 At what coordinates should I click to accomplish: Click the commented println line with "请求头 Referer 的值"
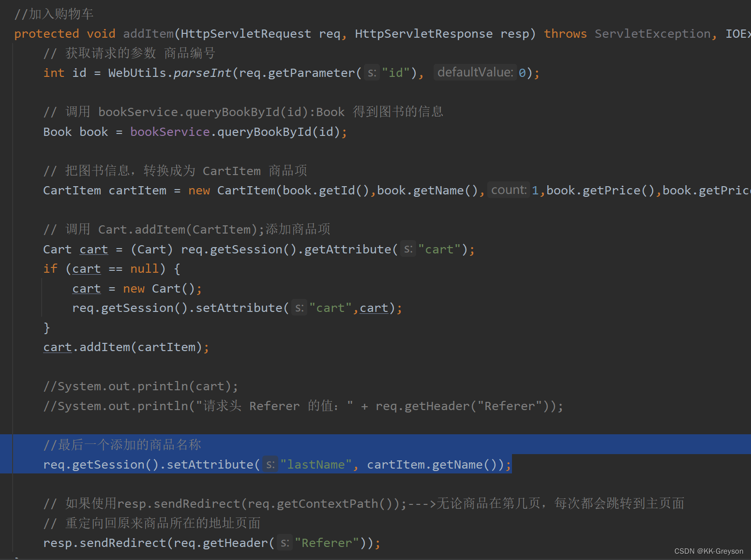click(303, 406)
